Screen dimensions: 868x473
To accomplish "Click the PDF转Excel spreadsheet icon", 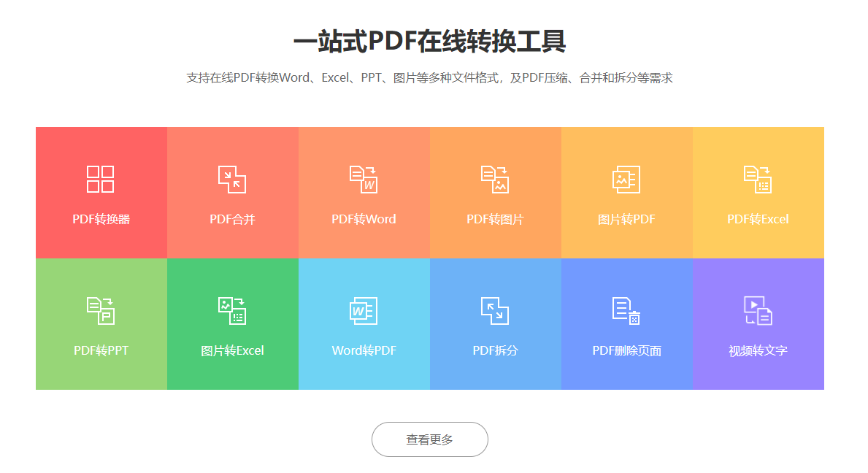I will 758,180.
